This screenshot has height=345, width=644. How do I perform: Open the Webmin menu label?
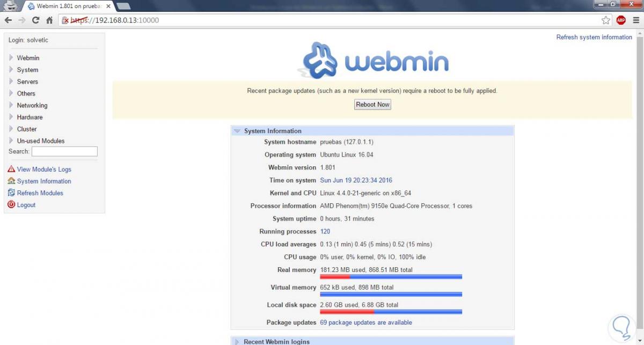(28, 58)
